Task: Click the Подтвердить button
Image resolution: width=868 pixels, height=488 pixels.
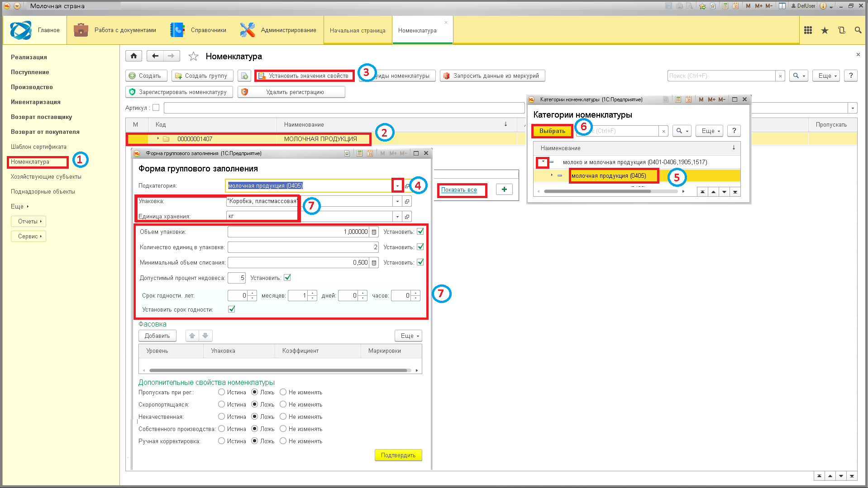Action: (398, 455)
